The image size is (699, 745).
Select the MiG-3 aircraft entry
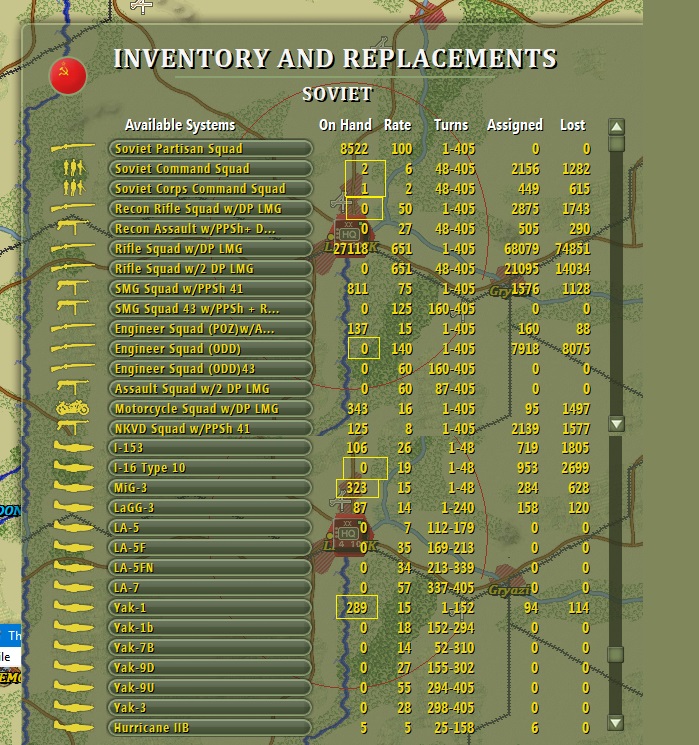[210, 488]
